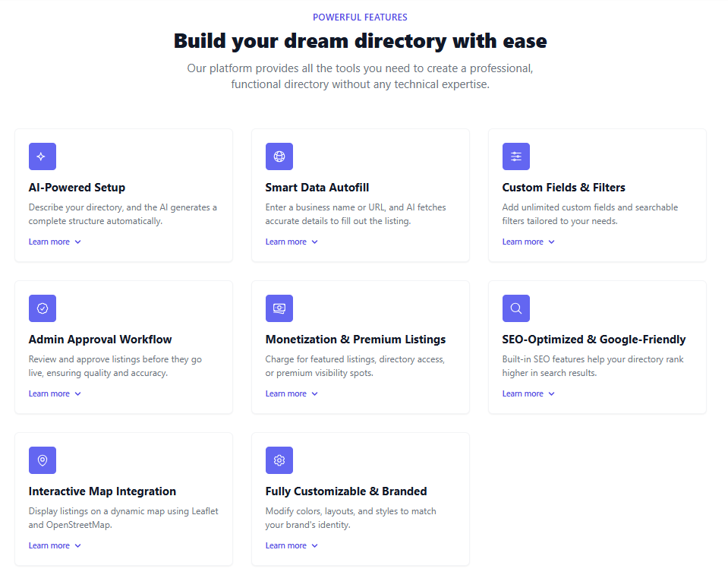This screenshot has width=728, height=575.
Task: Click the SEO-Optimized magnifying glass icon
Action: coord(515,308)
